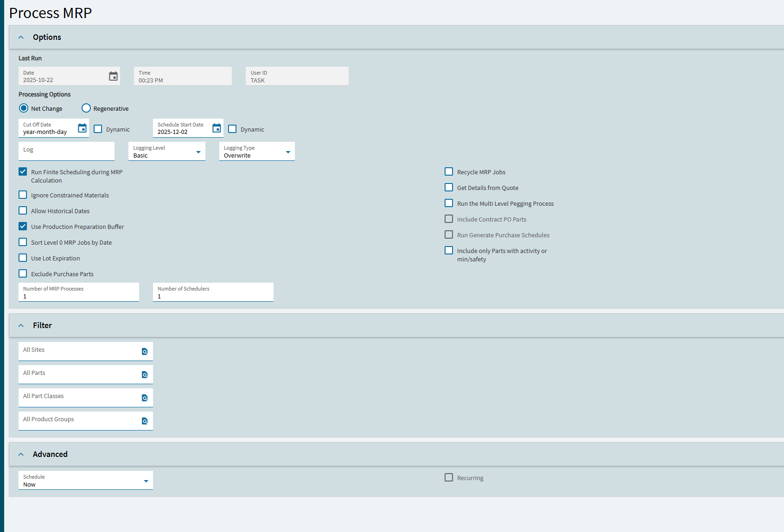Check Get Details from Quote

point(449,187)
